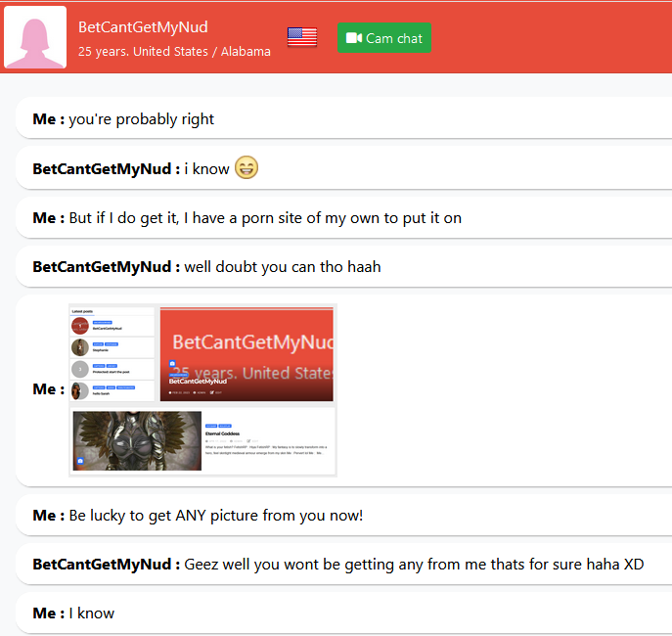Open the Stephanie post thumbnail in shared image

pyautogui.click(x=80, y=347)
